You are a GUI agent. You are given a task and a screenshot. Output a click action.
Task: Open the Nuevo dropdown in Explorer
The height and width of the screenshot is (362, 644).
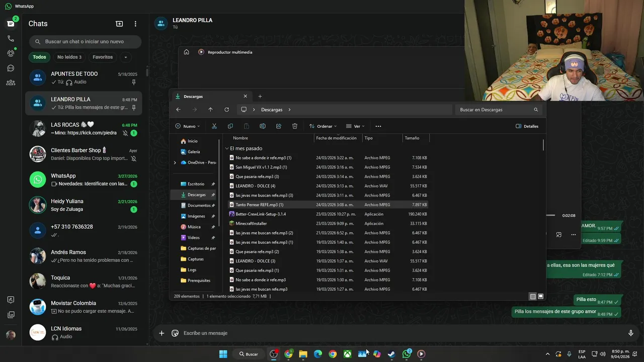pos(188,126)
